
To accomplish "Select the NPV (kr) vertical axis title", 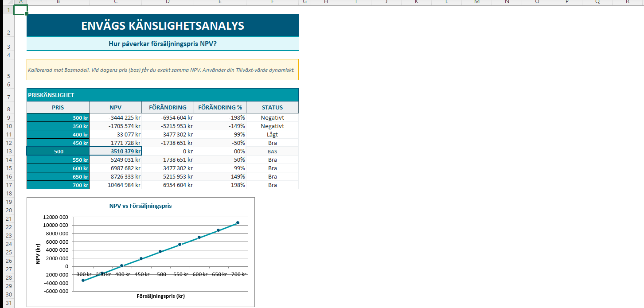I will (x=39, y=254).
